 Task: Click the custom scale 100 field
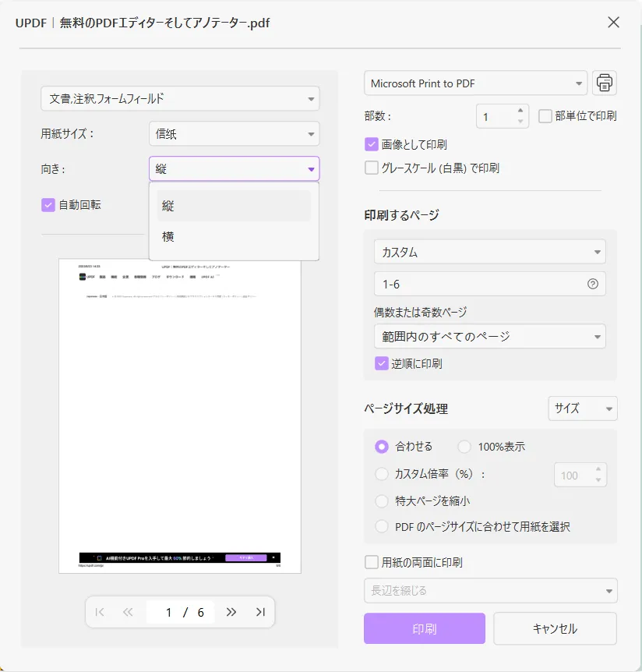click(x=580, y=475)
